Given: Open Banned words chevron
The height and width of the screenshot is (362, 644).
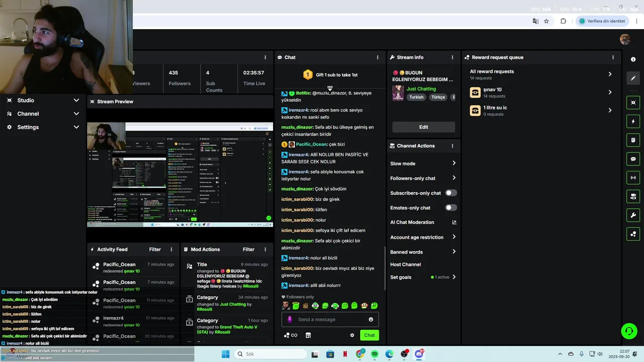Looking at the screenshot, I should tap(454, 252).
